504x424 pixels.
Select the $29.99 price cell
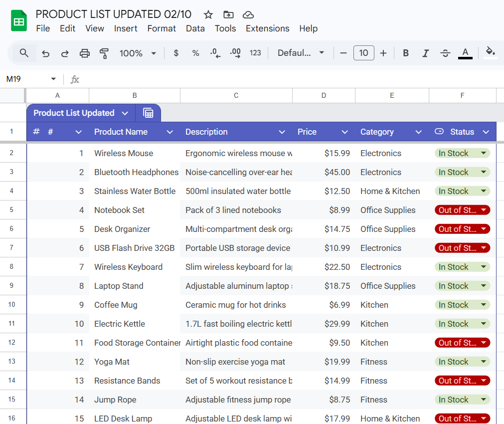324,324
